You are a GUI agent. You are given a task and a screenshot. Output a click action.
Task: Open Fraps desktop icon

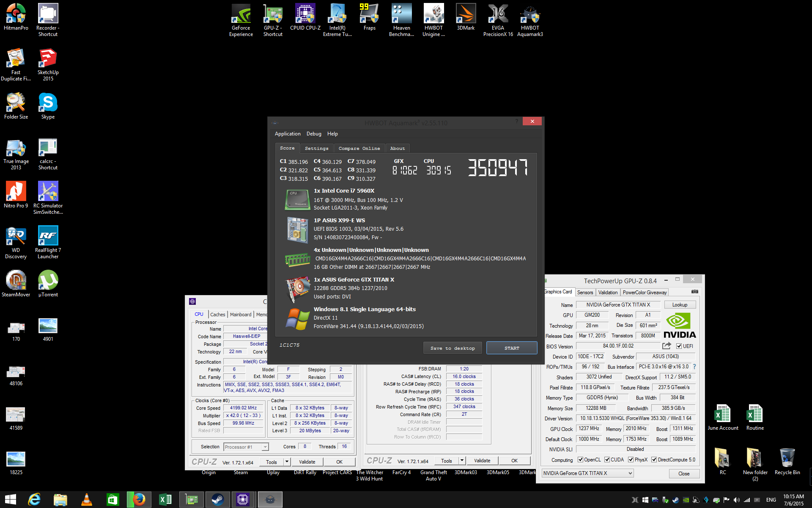[369, 17]
